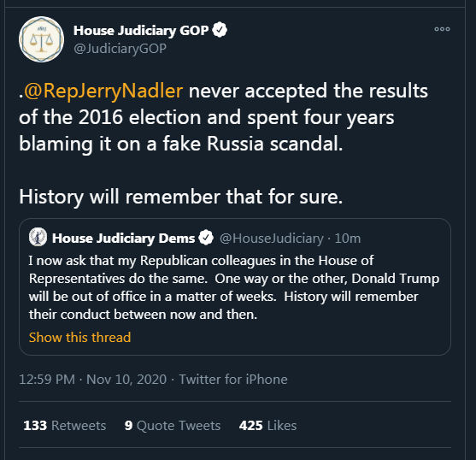The image size is (476, 460).
Task: Open the @HouseJudiciary handle in quoted tweet
Action: pos(272,239)
